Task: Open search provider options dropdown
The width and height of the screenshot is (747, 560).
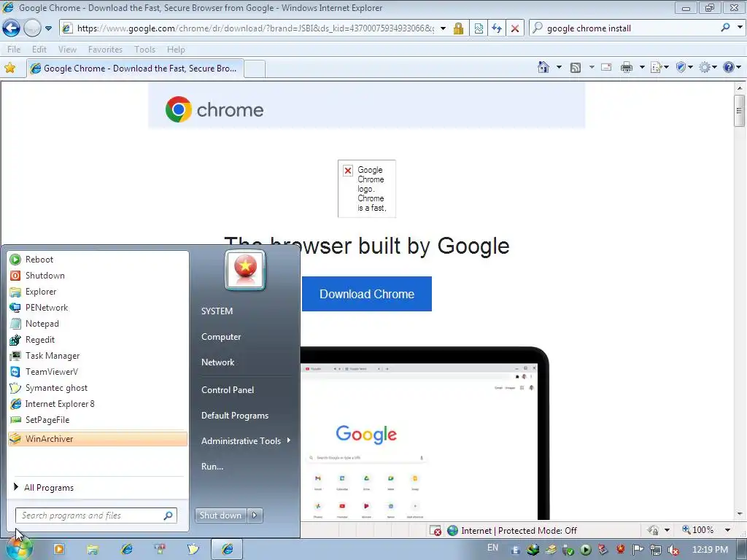Action: (x=740, y=28)
